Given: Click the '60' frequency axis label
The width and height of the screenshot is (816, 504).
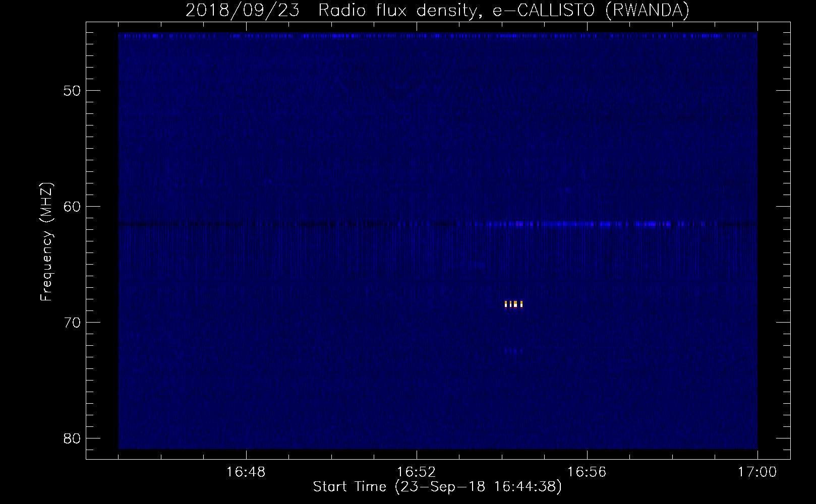Looking at the screenshot, I should tap(73, 207).
